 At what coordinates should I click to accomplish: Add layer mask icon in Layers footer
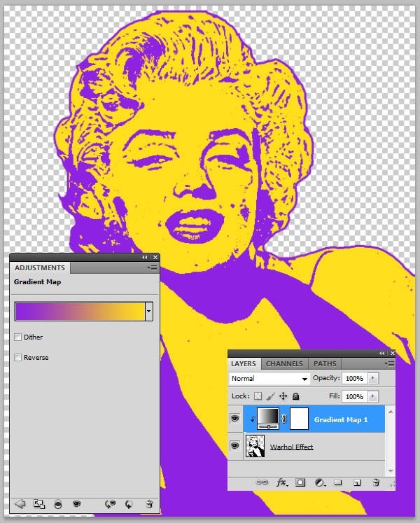point(300,482)
